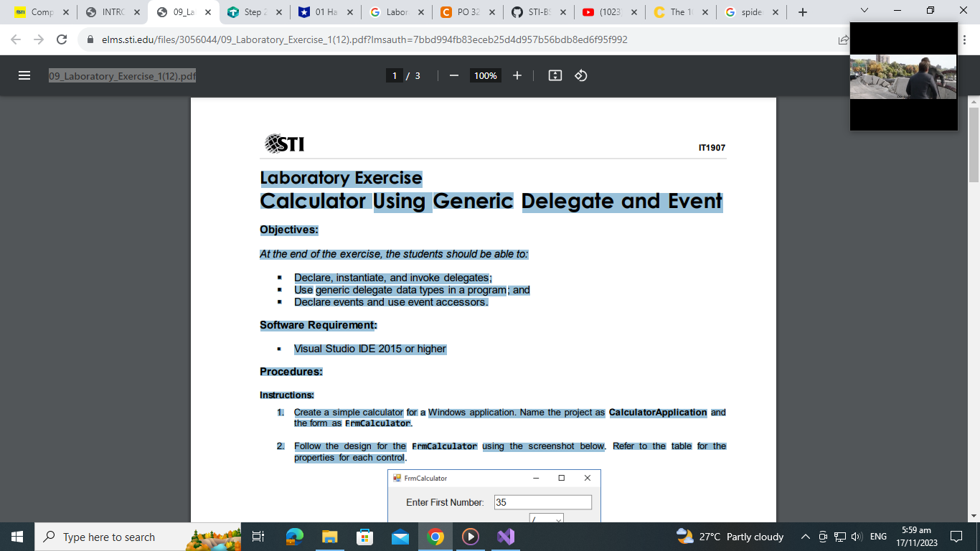Reload the current page
The height and width of the screenshot is (551, 980).
[62, 39]
